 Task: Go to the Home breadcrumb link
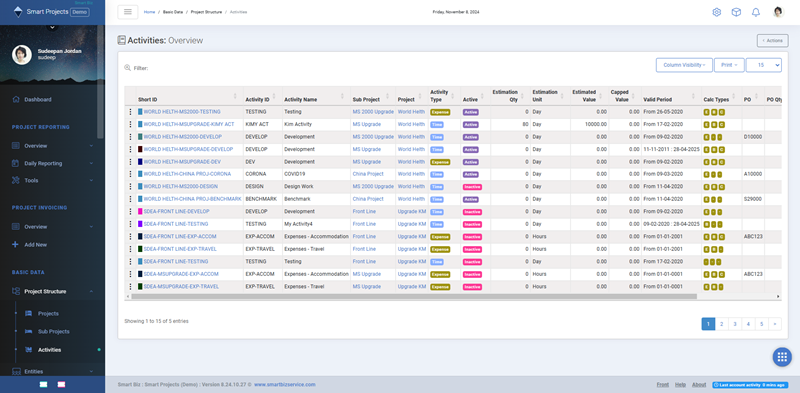(x=149, y=12)
